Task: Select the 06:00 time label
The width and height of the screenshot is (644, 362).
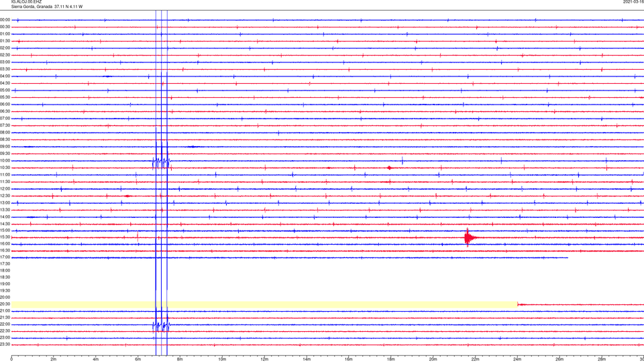Action: point(5,105)
